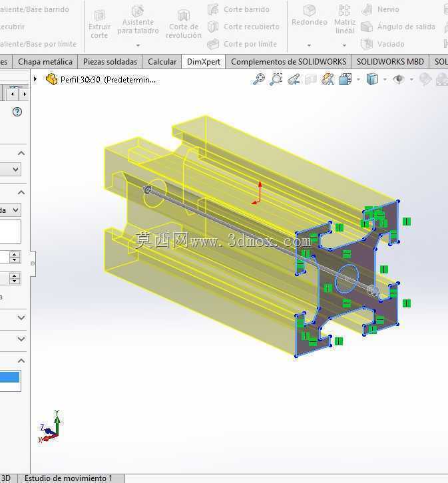448x483 pixels.
Task: Click the Previous View icon
Action: (x=294, y=79)
